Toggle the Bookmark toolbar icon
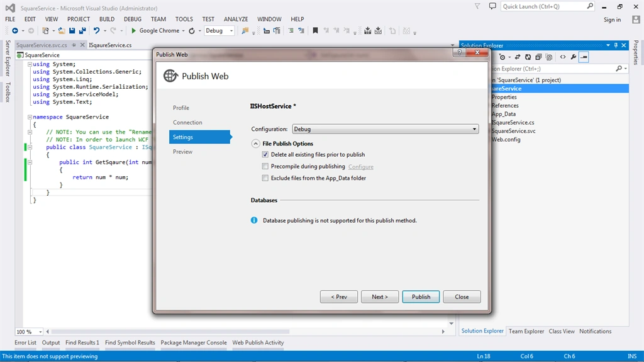644x362 pixels. tap(316, 31)
